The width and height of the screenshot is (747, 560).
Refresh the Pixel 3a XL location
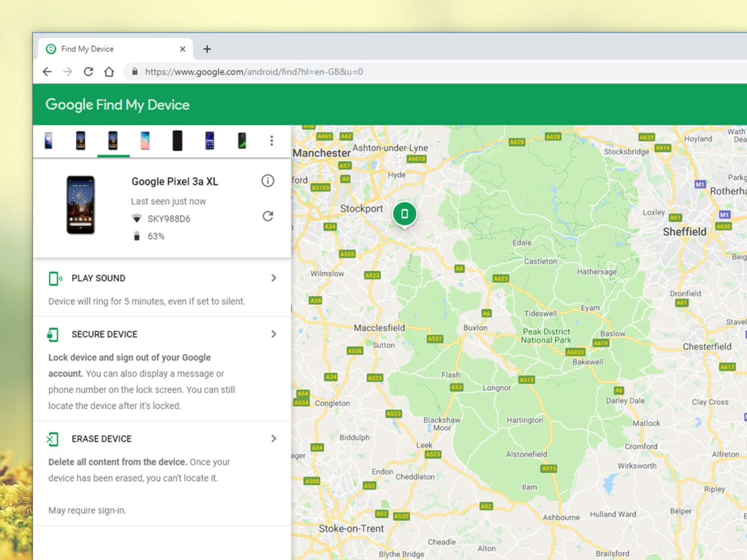point(268,216)
